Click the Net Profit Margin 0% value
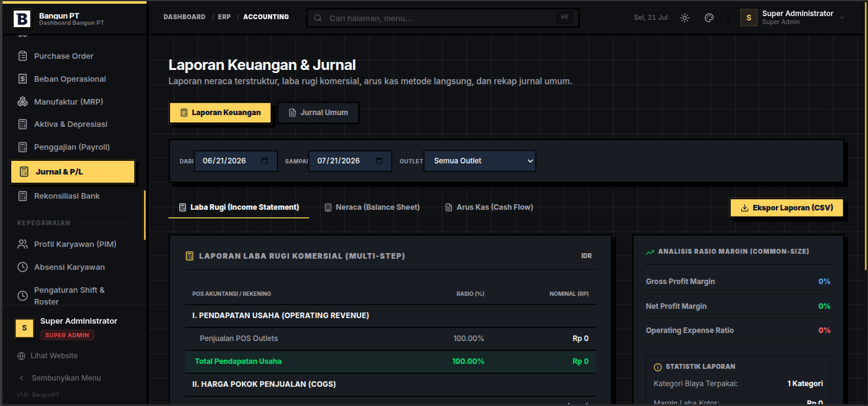 [824, 306]
